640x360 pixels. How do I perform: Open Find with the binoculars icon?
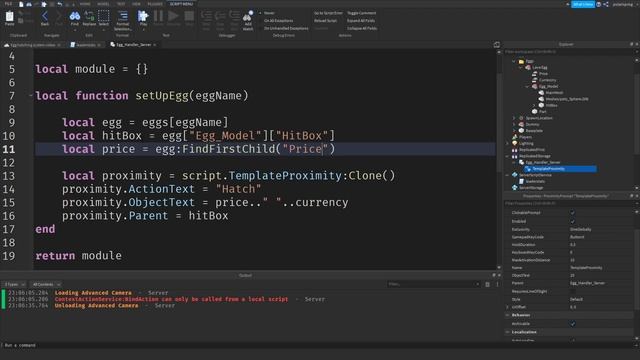(x=75, y=17)
